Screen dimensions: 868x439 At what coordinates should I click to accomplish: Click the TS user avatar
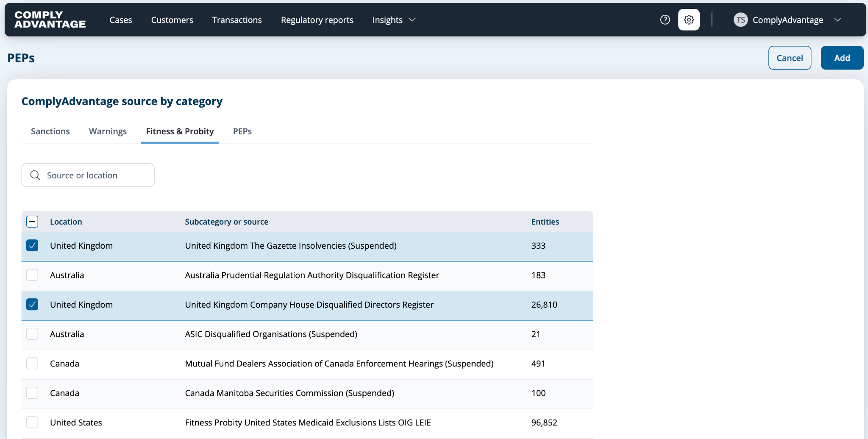tap(740, 20)
